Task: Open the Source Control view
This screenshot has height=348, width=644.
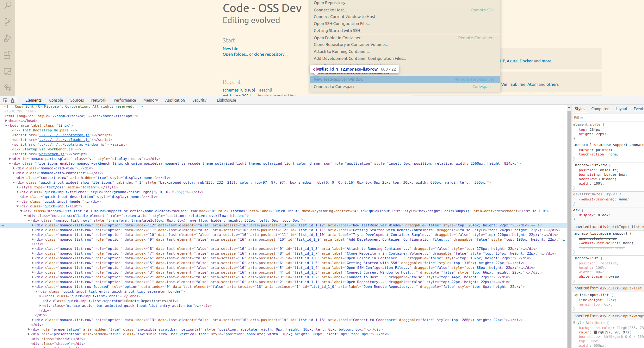Action: coord(8,22)
